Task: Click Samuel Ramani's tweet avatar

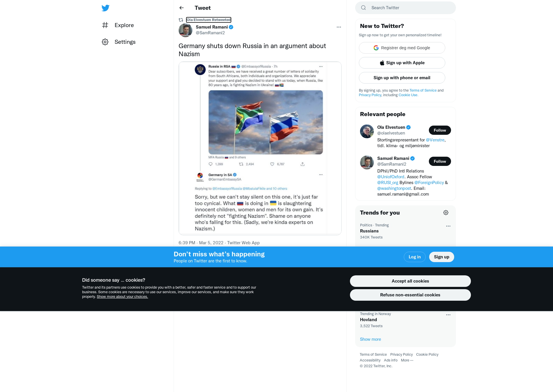Action: pyautogui.click(x=185, y=30)
